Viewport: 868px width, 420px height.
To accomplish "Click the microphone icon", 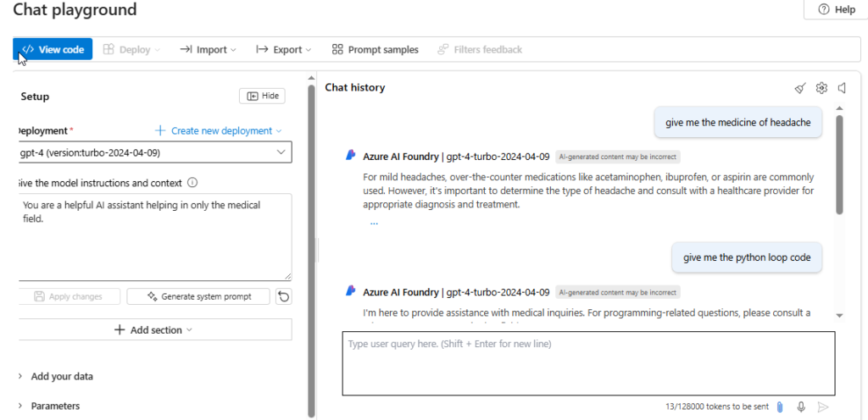I will point(801,406).
